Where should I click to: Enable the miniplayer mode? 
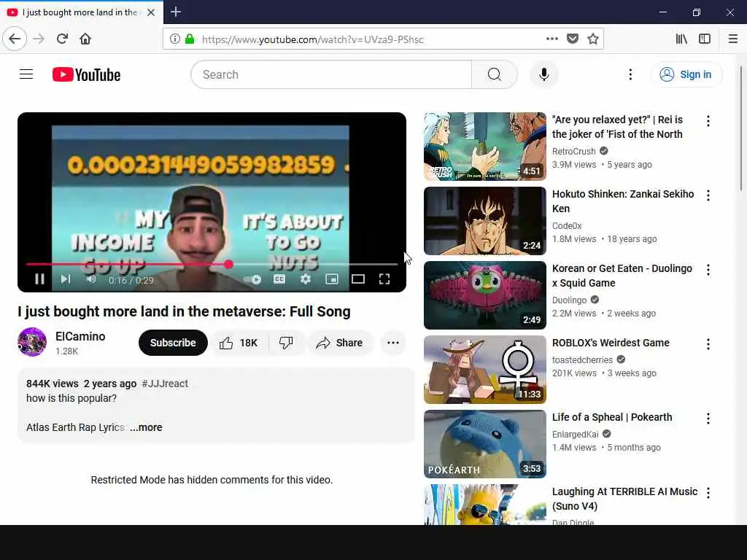click(332, 279)
